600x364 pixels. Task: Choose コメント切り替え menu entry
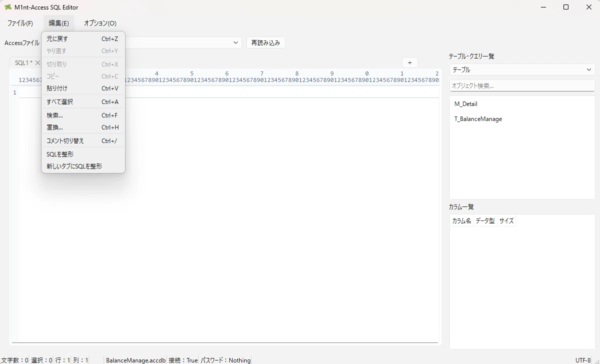pyautogui.click(x=83, y=140)
